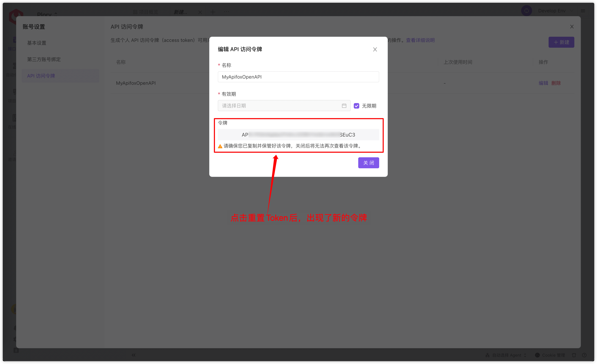
Task: Click the purple refresh sync icon
Action: [526, 11]
